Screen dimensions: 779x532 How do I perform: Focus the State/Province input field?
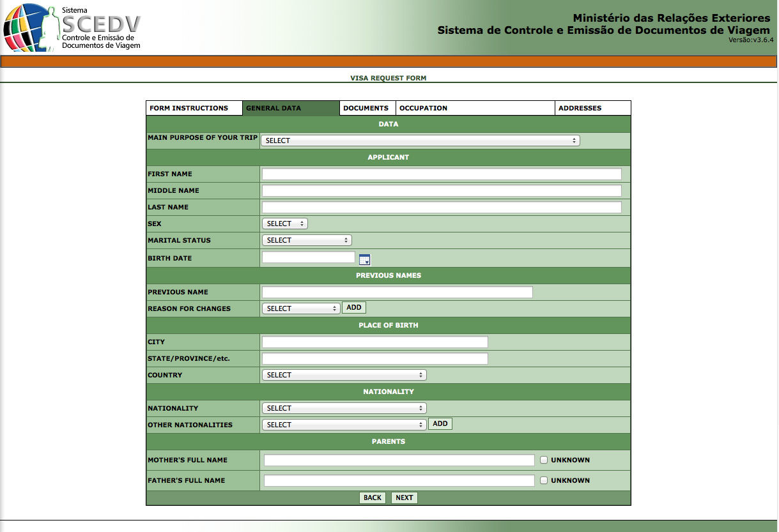click(x=375, y=358)
